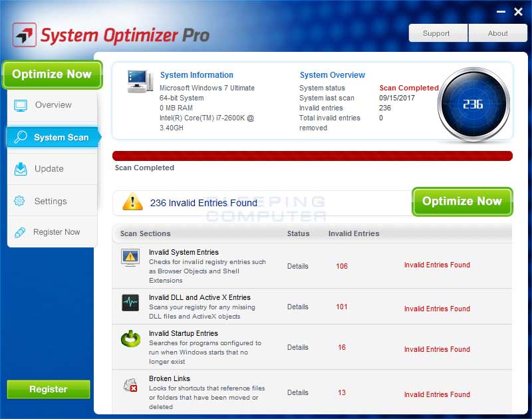Click the Invalid DLL heartbeat icon
The image size is (532, 419).
tap(130, 303)
